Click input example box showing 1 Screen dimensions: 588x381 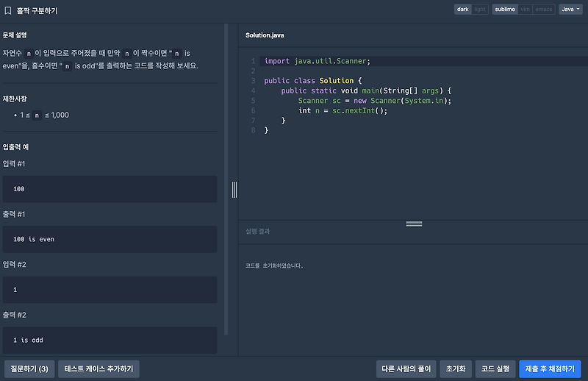tap(110, 290)
